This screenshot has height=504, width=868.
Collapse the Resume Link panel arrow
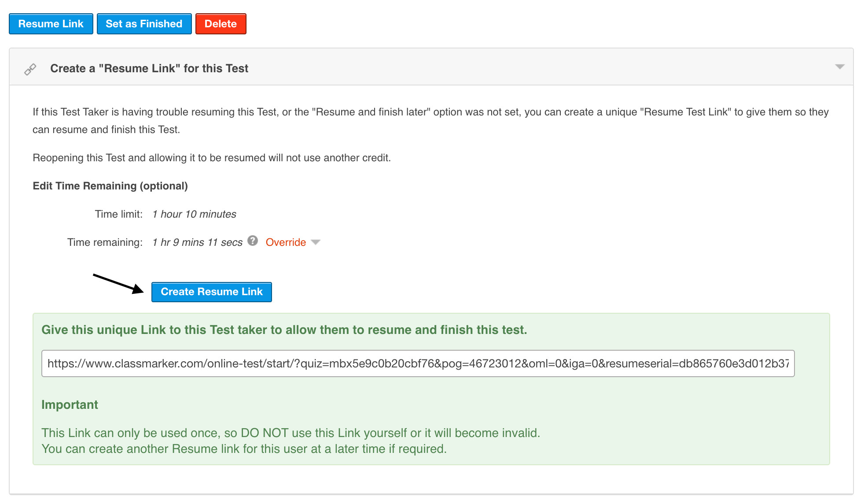click(839, 67)
